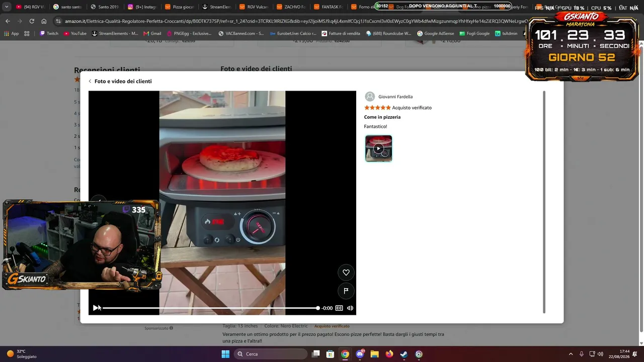
Task: Switch to the 'StreamElem' tab
Action: pyautogui.click(x=216, y=7)
